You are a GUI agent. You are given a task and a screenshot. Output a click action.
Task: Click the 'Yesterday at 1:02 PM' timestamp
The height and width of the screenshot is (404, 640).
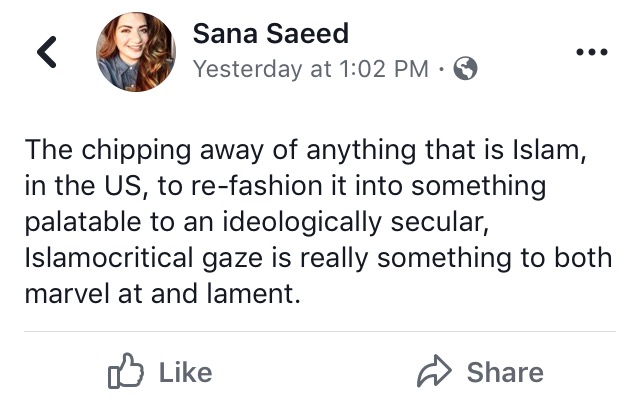pos(310,69)
